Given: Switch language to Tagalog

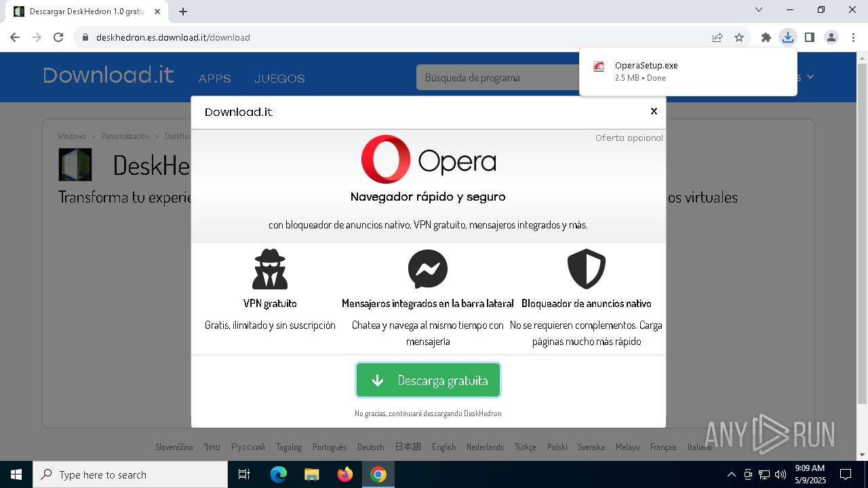Looking at the screenshot, I should click(x=289, y=447).
